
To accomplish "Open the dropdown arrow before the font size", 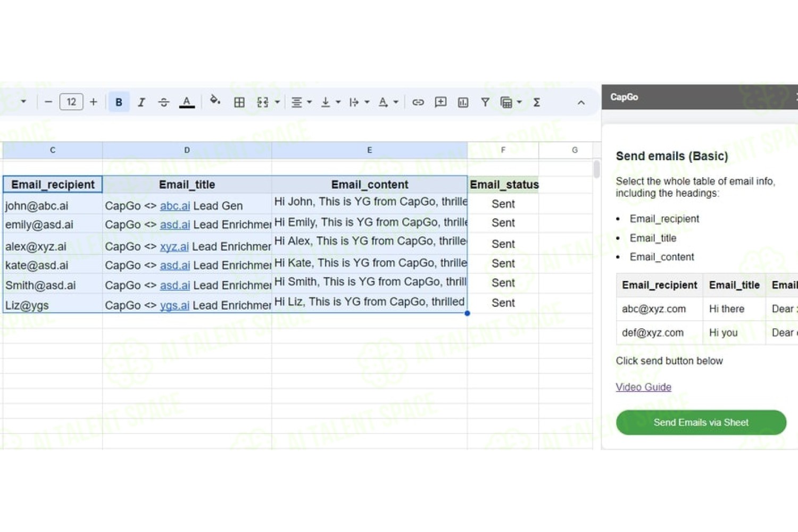I will (x=23, y=101).
